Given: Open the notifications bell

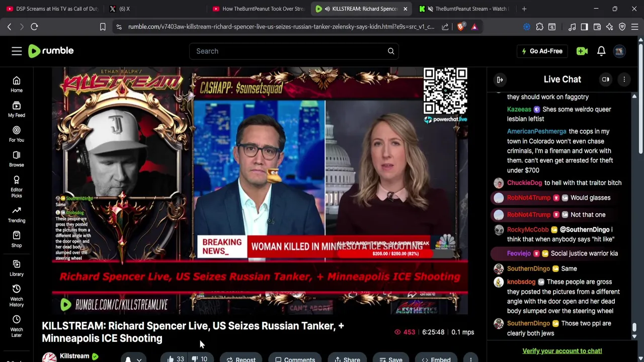Looking at the screenshot, I should pyautogui.click(x=601, y=51).
